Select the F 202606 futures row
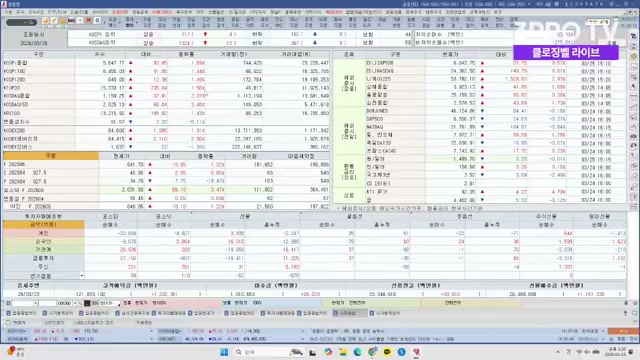 pos(166,164)
